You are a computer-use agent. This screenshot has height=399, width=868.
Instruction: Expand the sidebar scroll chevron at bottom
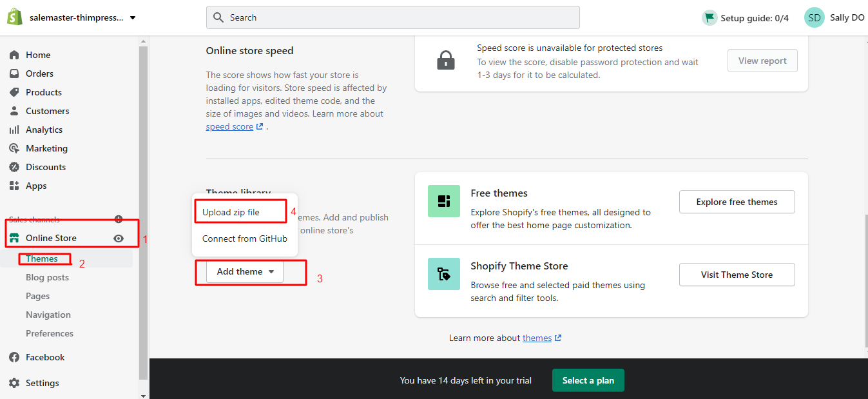(x=143, y=394)
